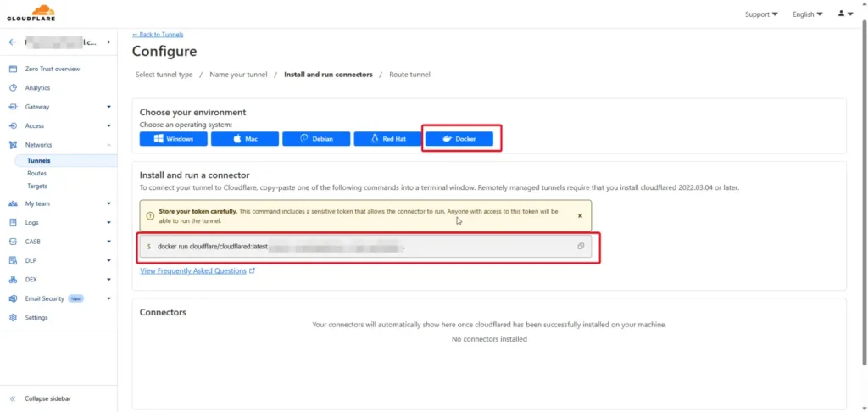868x412 pixels.
Task: Expand the DLP menu
Action: (x=108, y=260)
